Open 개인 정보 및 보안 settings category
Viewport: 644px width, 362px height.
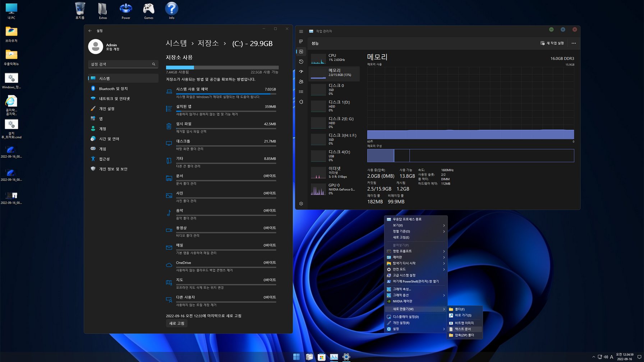point(123,169)
